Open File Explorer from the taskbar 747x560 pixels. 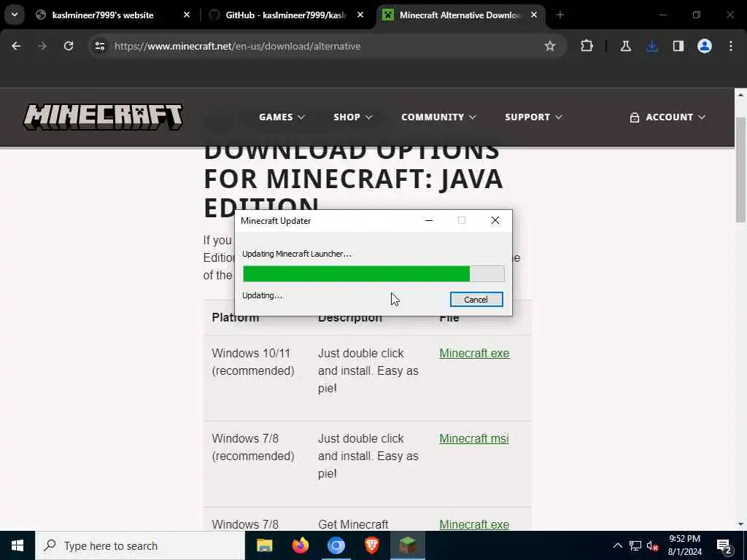tap(264, 545)
